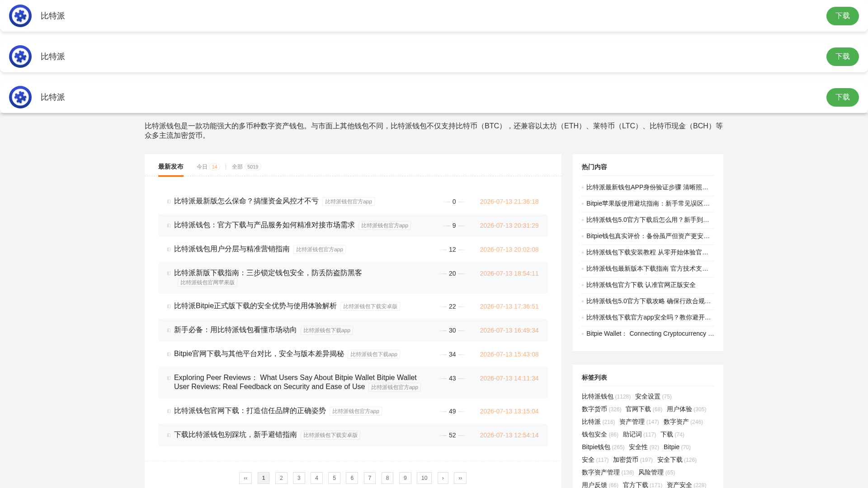Screen dimensions: 868x488
Task: Go to page 4
Action: click(316, 478)
